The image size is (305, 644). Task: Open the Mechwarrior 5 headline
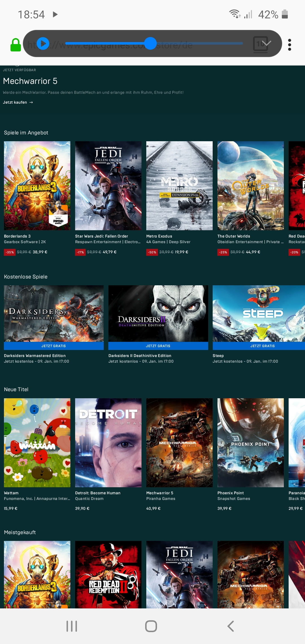(30, 81)
